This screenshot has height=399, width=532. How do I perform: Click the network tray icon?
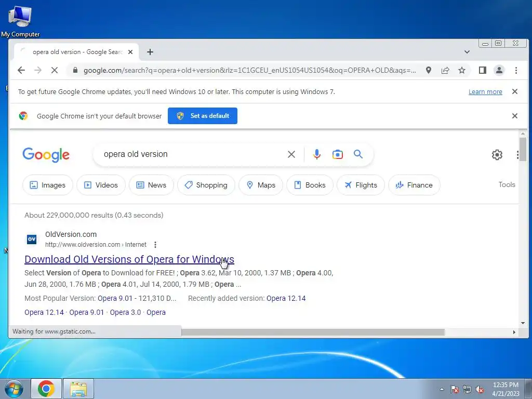click(467, 389)
